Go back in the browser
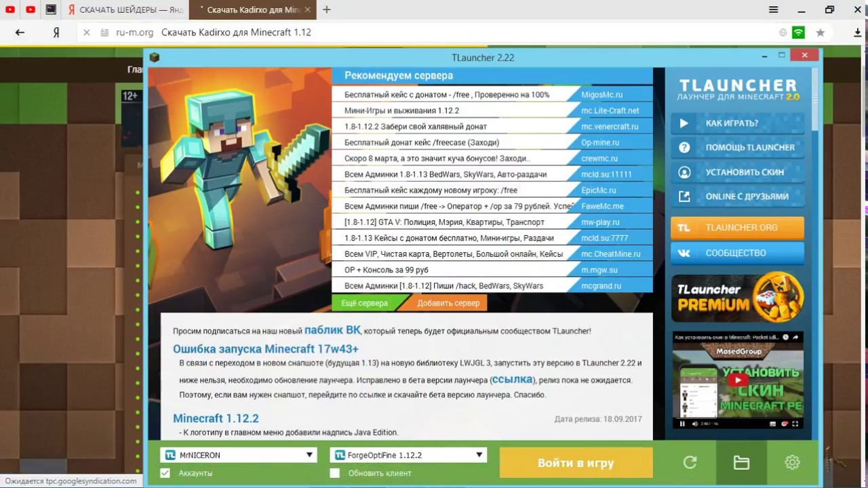 20,32
